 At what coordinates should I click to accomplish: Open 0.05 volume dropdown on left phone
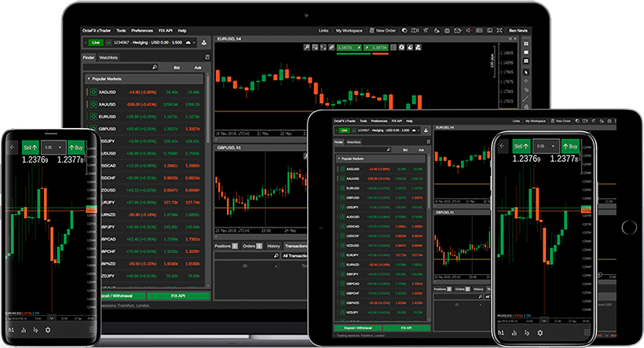[54, 147]
